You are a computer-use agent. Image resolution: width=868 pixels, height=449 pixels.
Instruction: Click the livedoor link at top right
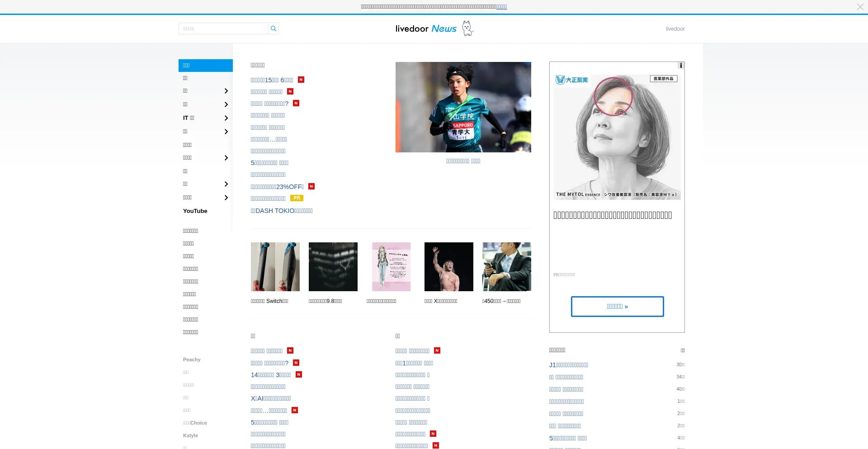[x=675, y=28]
